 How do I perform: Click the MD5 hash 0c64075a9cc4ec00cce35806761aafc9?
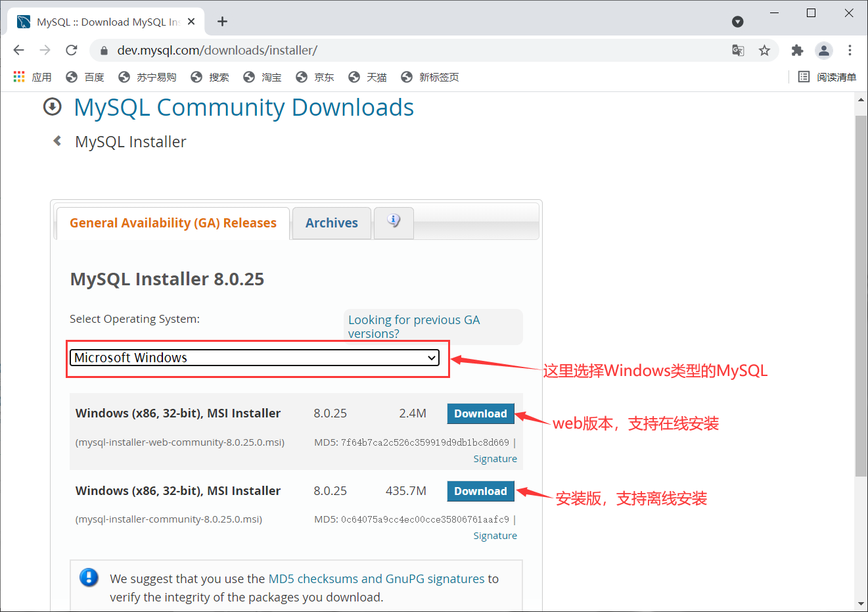[x=424, y=519]
